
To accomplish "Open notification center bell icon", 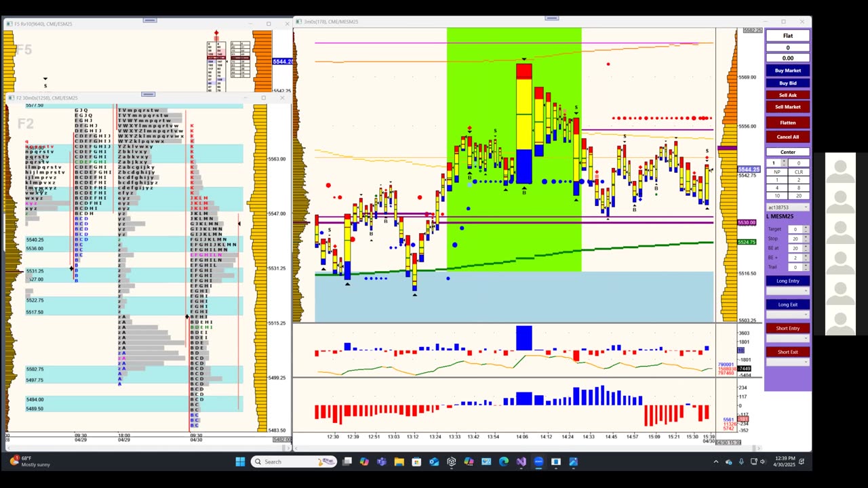I will 802,462.
